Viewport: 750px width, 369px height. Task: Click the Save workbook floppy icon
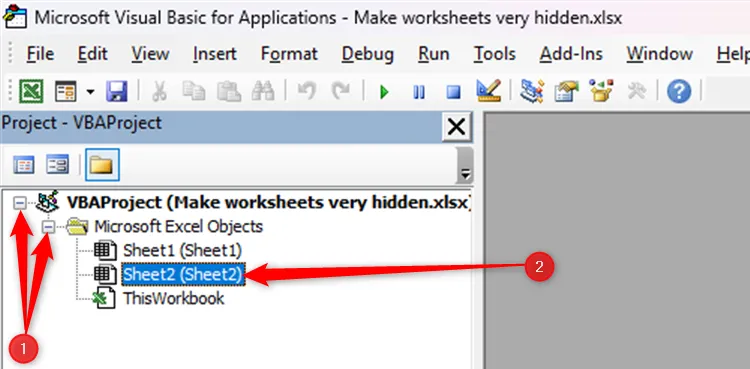[x=117, y=91]
